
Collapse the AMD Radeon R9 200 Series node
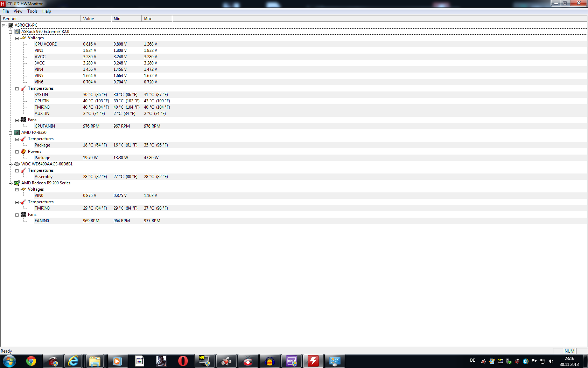coord(10,183)
